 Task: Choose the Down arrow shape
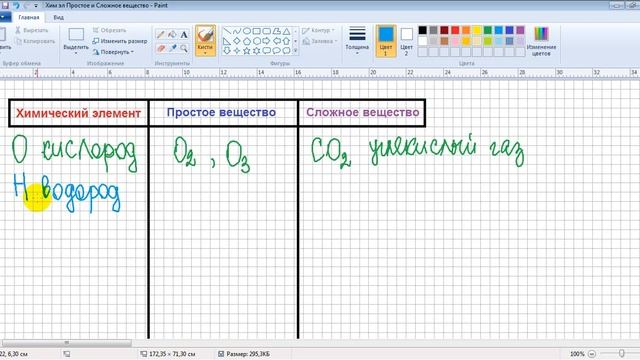(x=227, y=51)
